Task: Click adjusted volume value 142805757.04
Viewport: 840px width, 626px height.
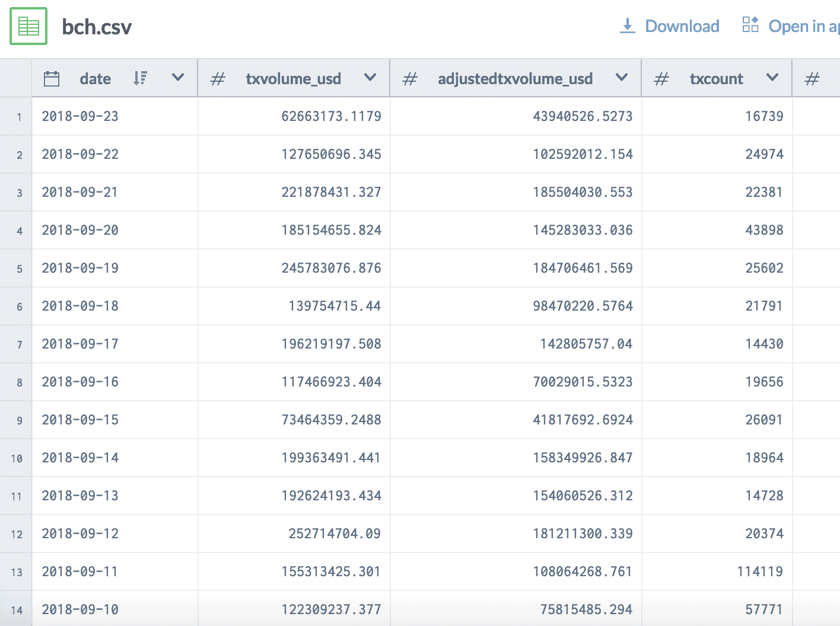Action: pyautogui.click(x=586, y=344)
